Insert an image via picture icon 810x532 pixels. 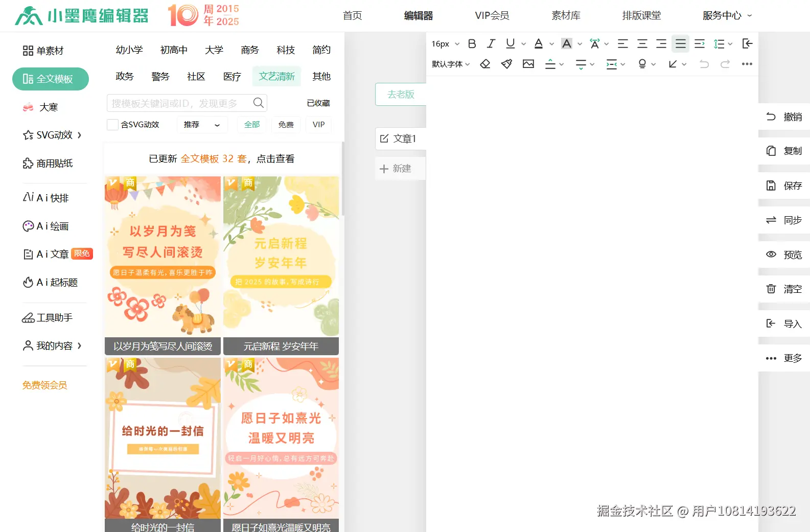(528, 64)
